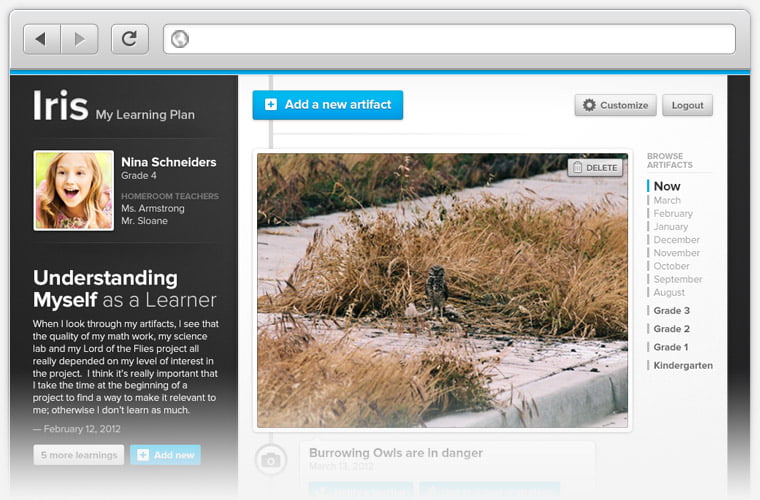Click the trash icon on Delete button
This screenshot has height=500, width=760.
(577, 168)
